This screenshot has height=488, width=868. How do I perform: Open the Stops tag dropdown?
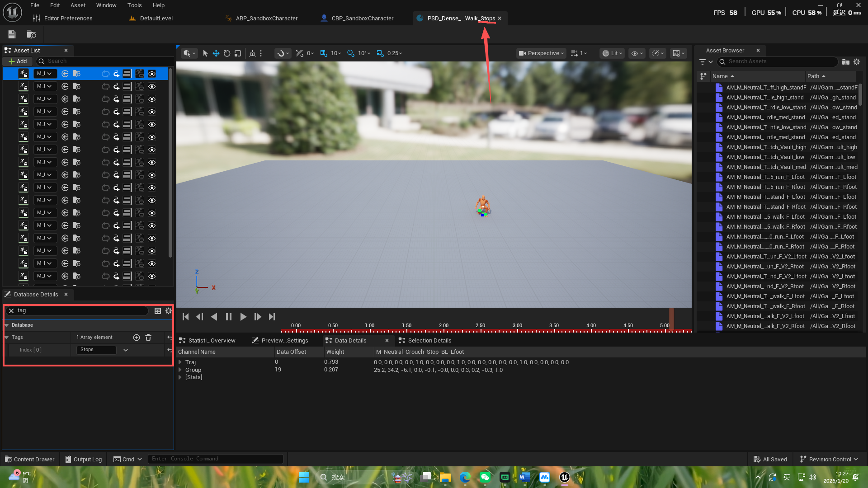[x=125, y=350]
